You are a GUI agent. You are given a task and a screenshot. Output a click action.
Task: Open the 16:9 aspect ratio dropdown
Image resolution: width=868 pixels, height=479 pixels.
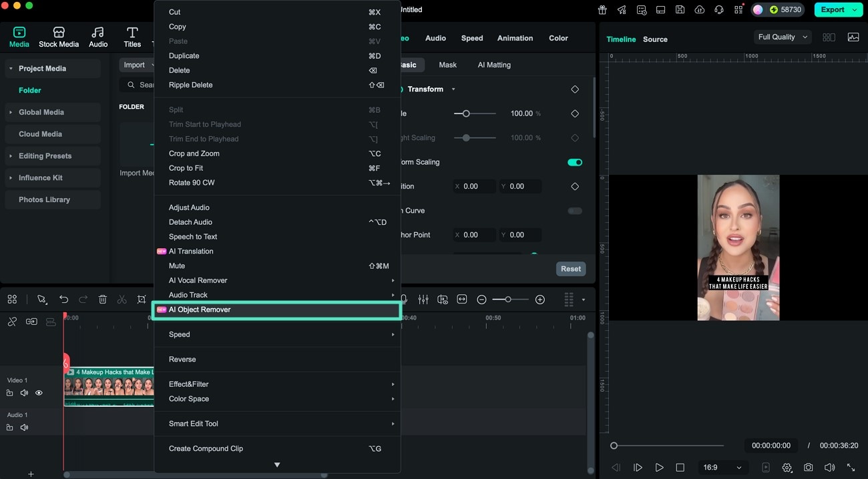pos(722,467)
